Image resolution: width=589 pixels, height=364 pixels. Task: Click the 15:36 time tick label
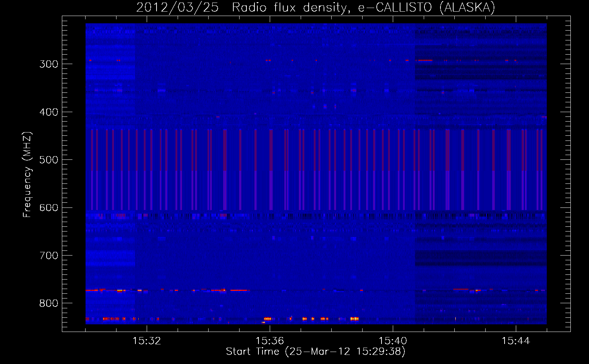(x=270, y=341)
